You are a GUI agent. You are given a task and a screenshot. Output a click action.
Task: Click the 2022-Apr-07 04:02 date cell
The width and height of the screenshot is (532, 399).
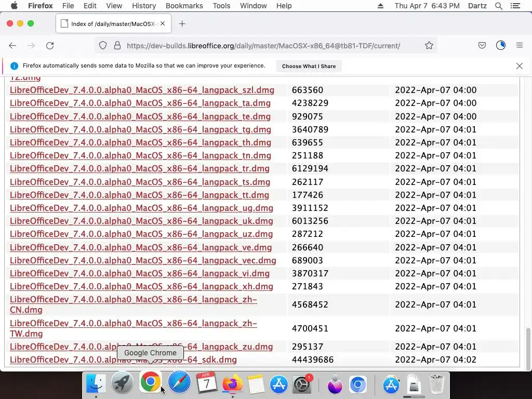[x=436, y=360]
